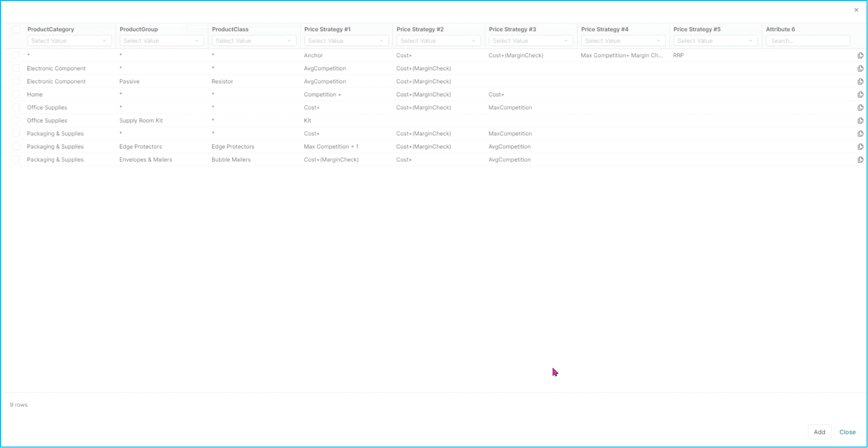Sort by ProductCategory column header
868x448 pixels.
tap(51, 29)
